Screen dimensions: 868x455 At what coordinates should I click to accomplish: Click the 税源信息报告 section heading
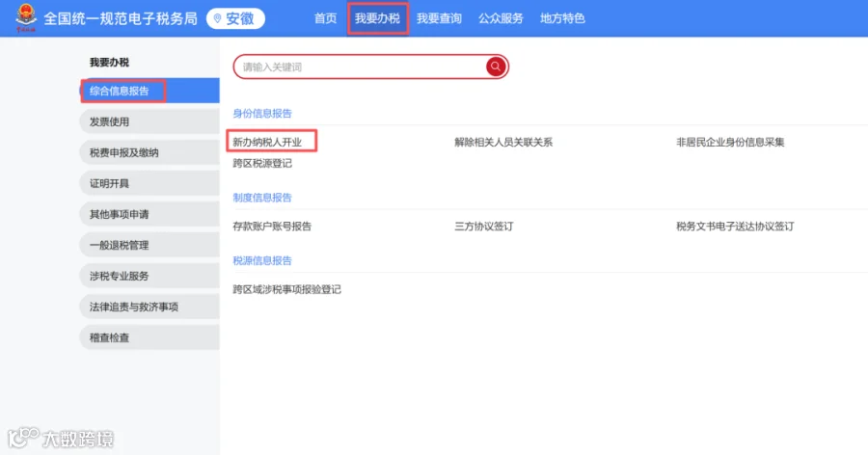[262, 260]
